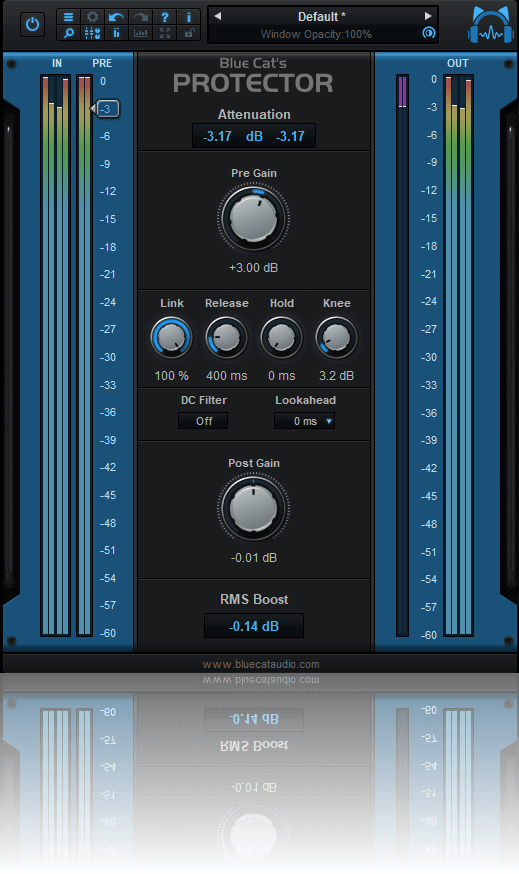Click the Release knob

pyautogui.click(x=226, y=337)
